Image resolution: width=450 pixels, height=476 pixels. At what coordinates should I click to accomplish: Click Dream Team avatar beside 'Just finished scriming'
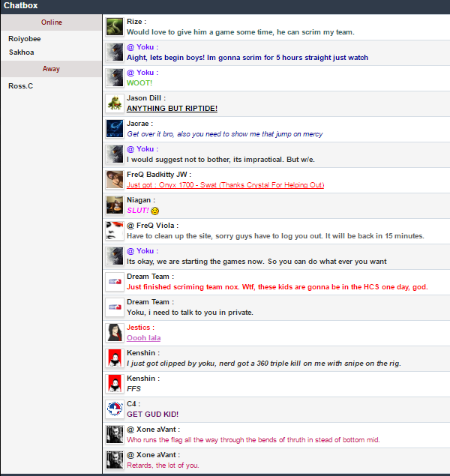coord(115,282)
